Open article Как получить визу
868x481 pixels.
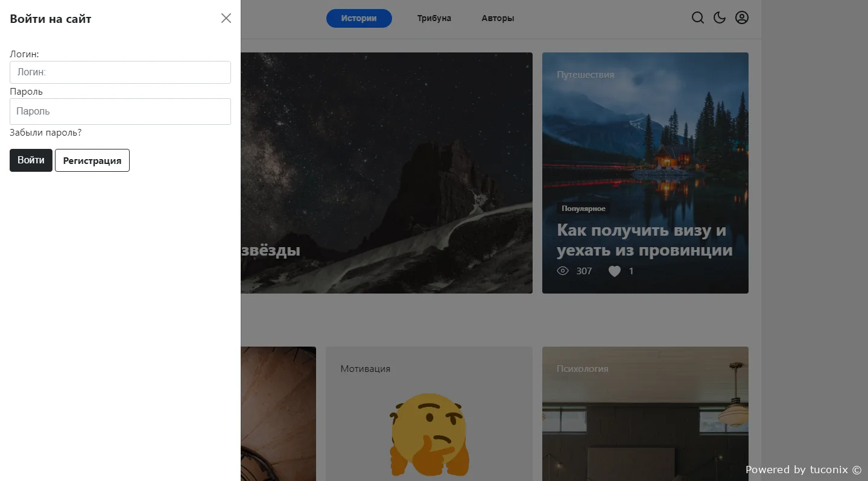[644, 240]
